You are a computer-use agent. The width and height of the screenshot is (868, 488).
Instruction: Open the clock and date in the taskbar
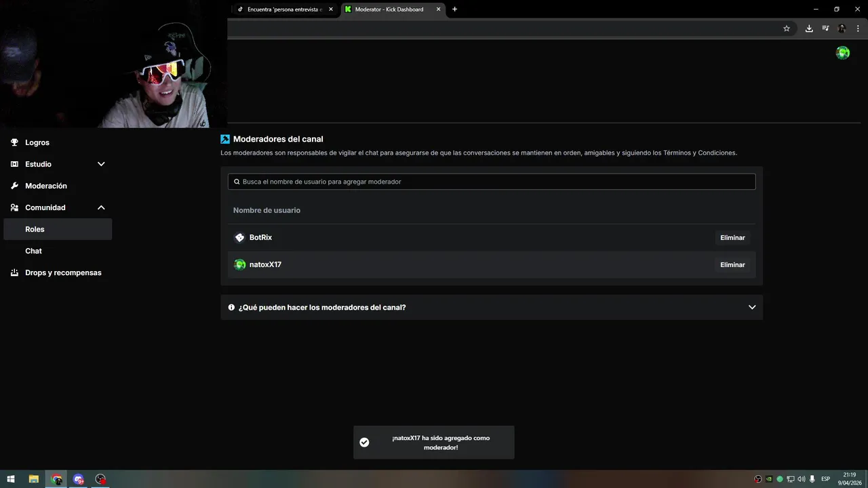pos(849,479)
